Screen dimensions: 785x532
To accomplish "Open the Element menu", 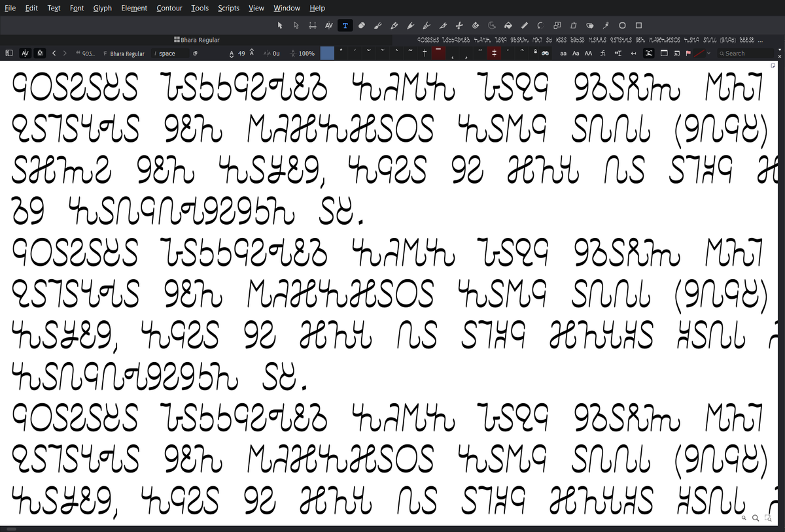I will [x=134, y=8].
